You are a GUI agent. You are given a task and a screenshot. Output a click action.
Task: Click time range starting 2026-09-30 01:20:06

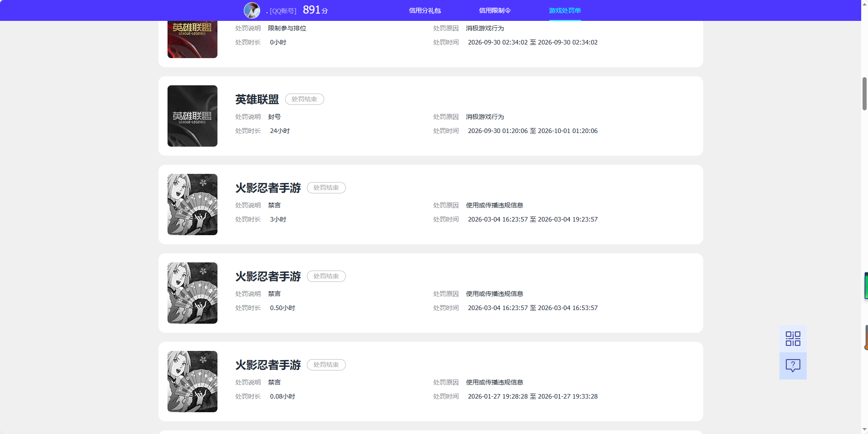[x=533, y=131]
